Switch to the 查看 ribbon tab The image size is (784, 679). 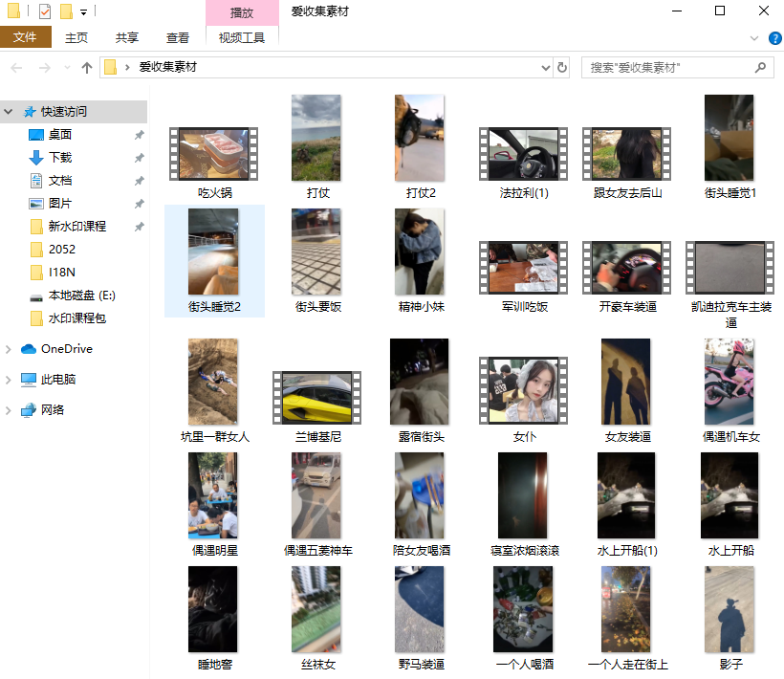(x=178, y=38)
